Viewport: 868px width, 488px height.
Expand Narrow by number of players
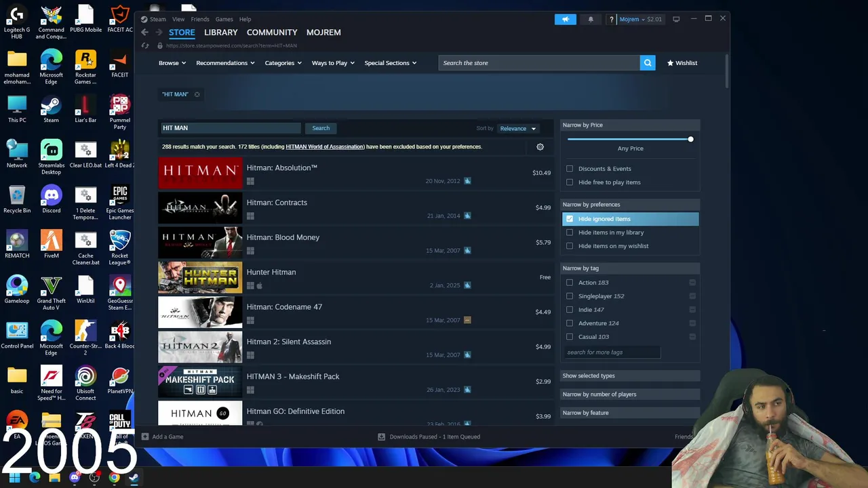631,394
